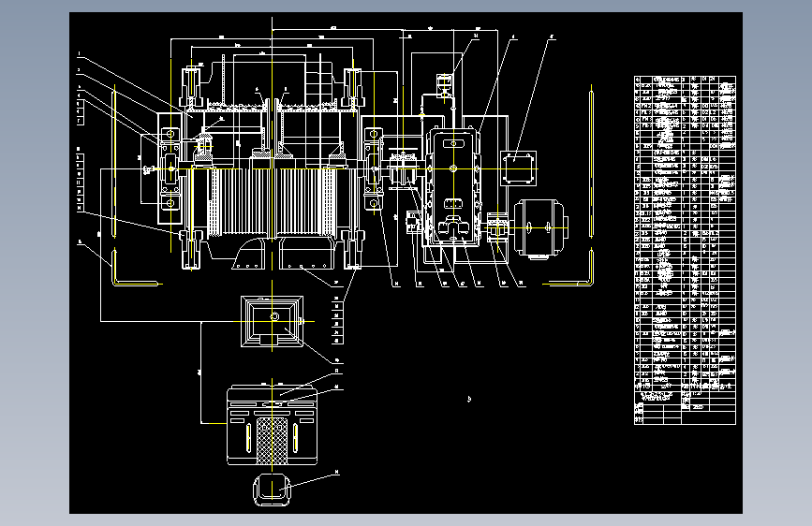This screenshot has height=526, width=812.
Task: Select the cross-hatched hook pulley block
Action: (x=273, y=425)
